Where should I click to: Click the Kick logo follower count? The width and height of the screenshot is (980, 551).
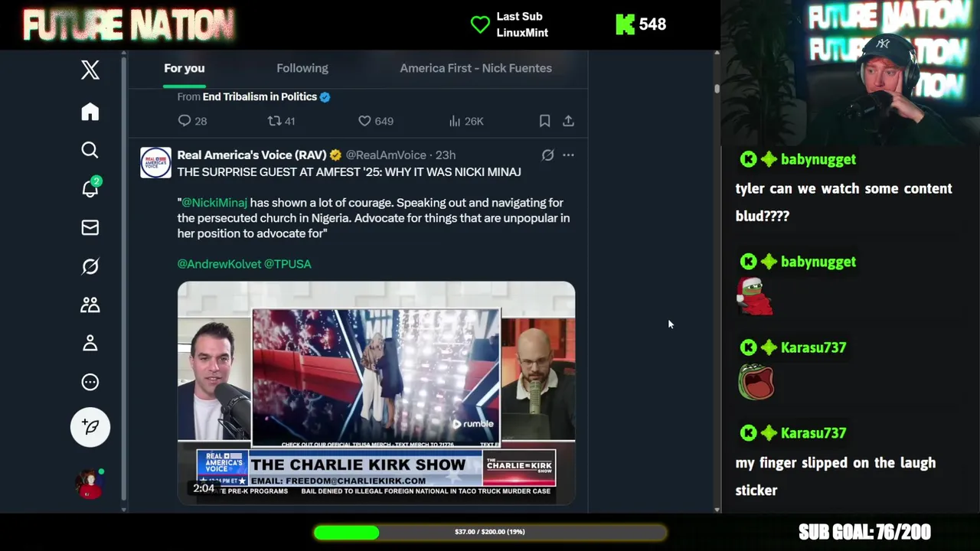[x=641, y=24]
